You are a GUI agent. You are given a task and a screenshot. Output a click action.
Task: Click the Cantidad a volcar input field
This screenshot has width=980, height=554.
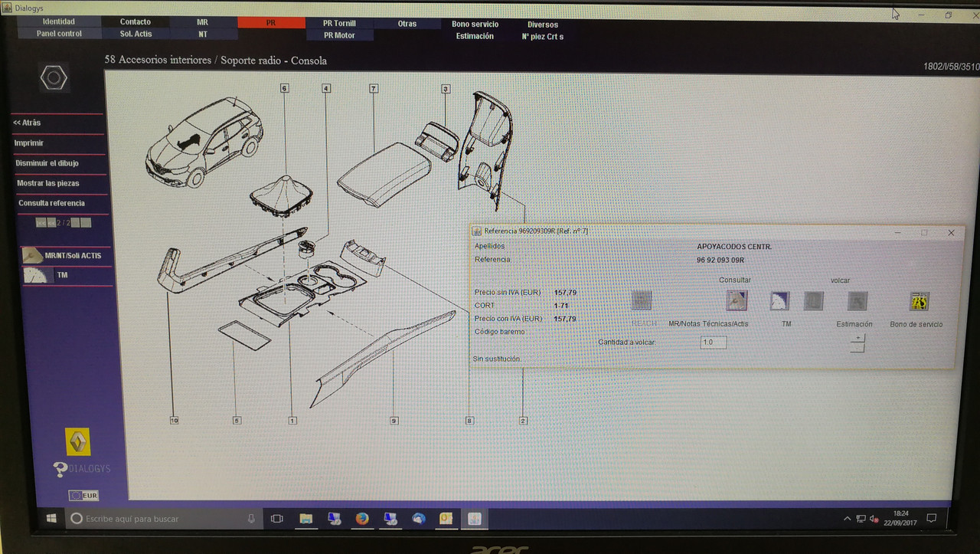713,343
